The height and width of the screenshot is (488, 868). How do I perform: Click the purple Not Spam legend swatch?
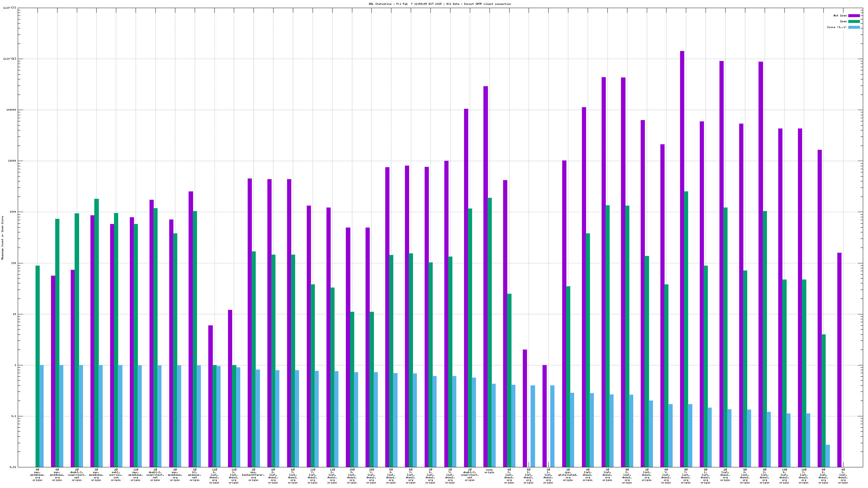(x=854, y=15)
